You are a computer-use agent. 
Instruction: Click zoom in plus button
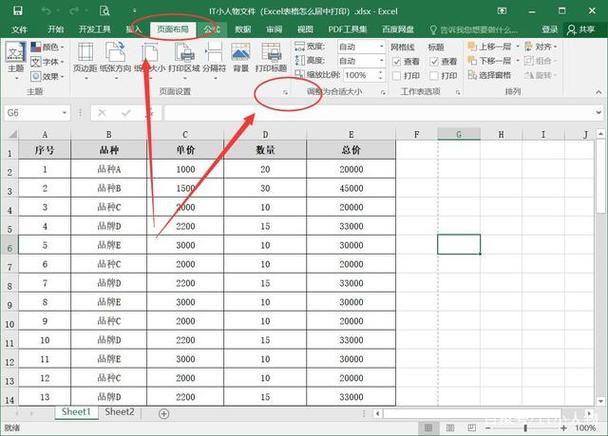coord(563,428)
